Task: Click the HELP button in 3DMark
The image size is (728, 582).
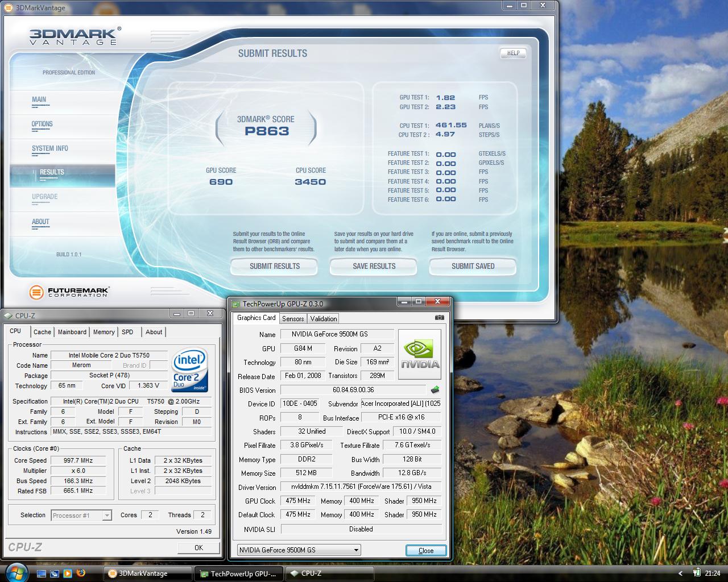Action: pos(513,53)
